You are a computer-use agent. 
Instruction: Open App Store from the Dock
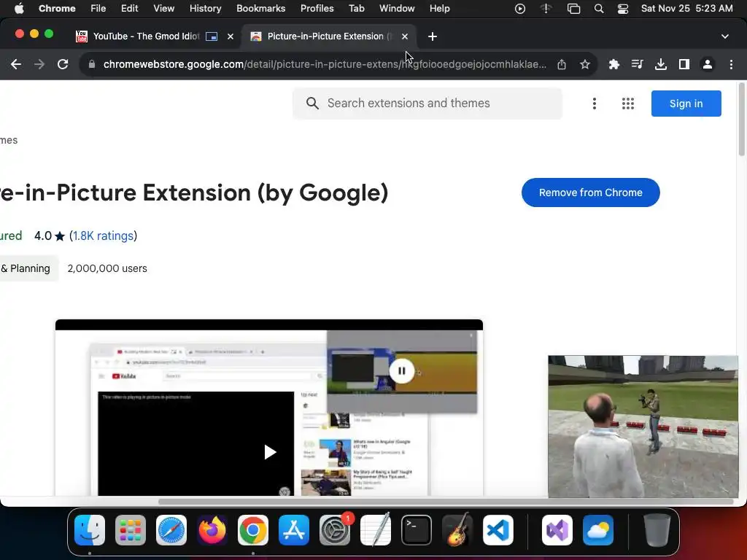[294, 530]
